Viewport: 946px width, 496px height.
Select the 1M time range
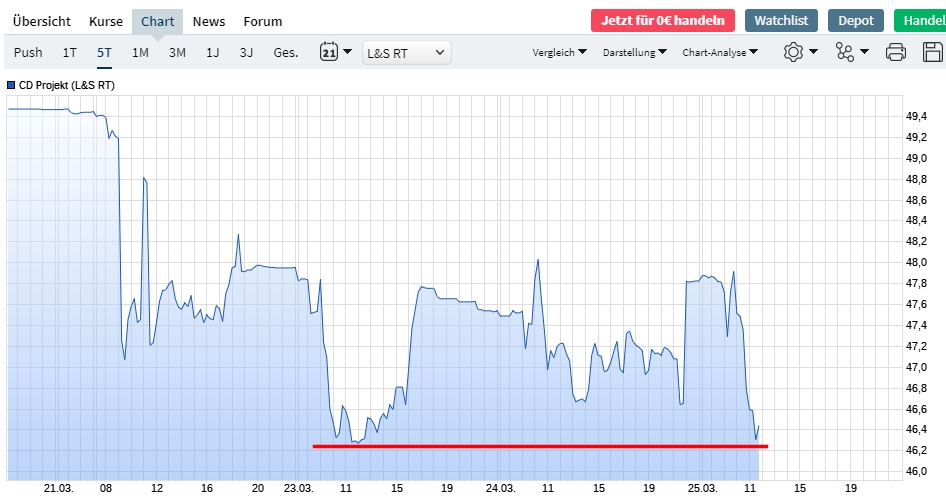point(140,52)
